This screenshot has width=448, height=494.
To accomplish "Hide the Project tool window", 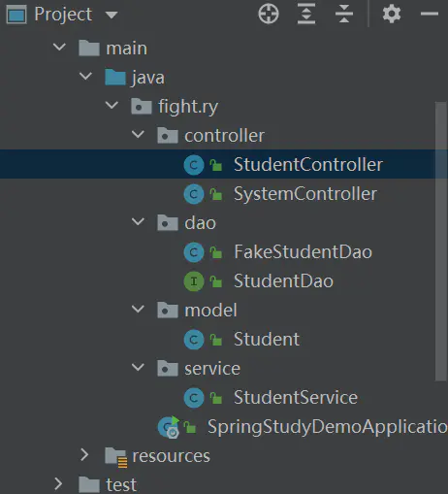I will [x=430, y=14].
